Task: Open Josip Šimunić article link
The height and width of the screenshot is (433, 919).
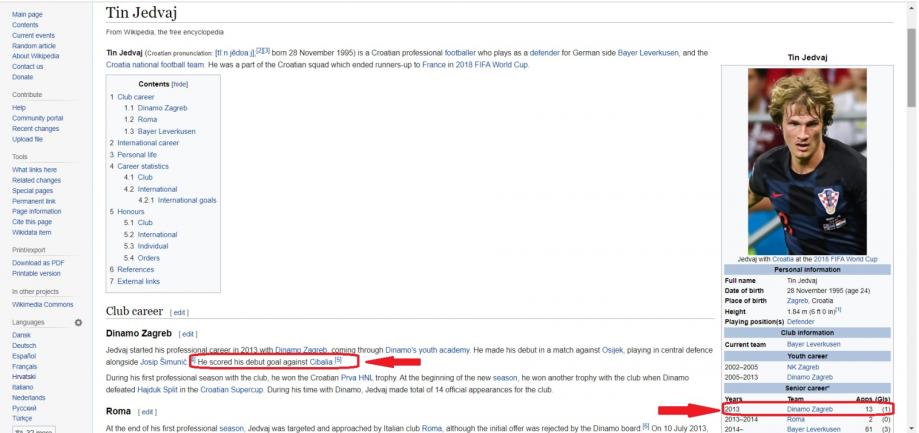Action: 164,363
